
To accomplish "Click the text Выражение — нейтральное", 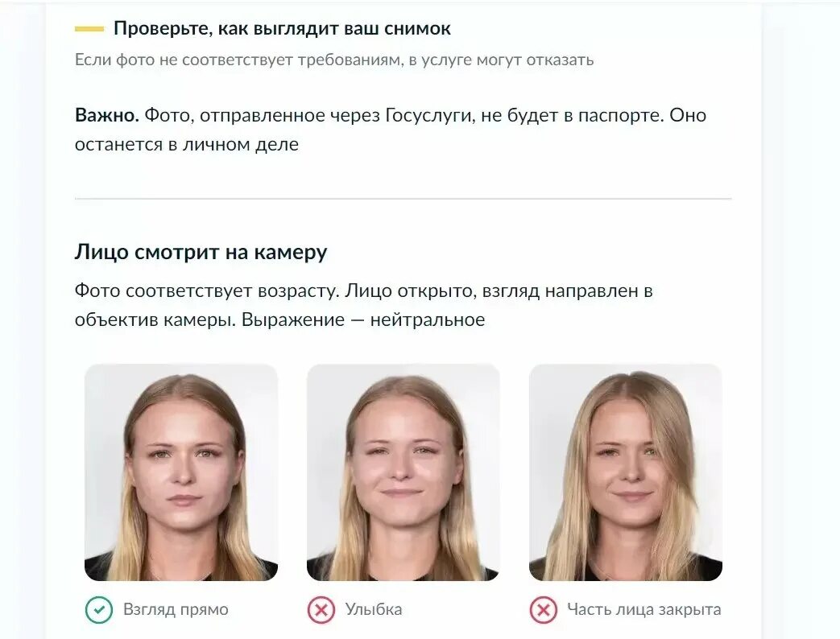I will pos(363,319).
